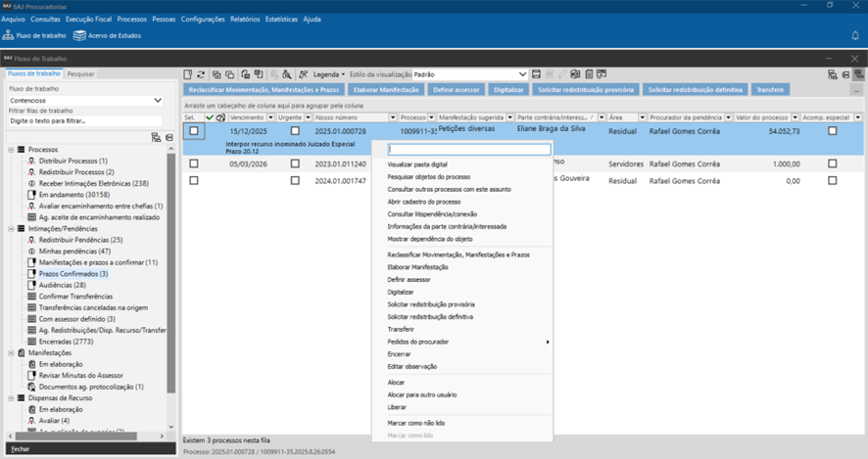Choose Visualizar pasta digital from context menu

coord(417,164)
